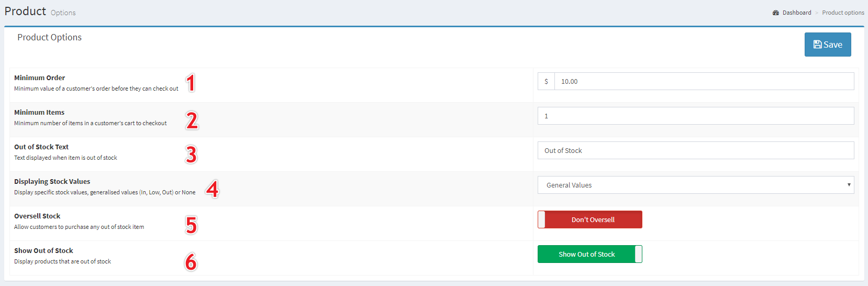Image resolution: width=868 pixels, height=286 pixels.
Task: Click the Minimum Order label
Action: click(x=39, y=78)
